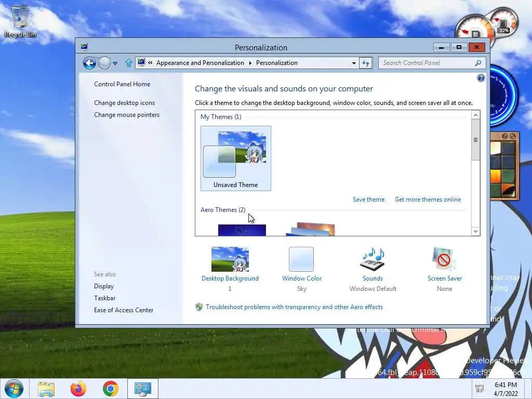Refresh the Personalization page
The width and height of the screenshot is (532, 399).
tap(366, 63)
